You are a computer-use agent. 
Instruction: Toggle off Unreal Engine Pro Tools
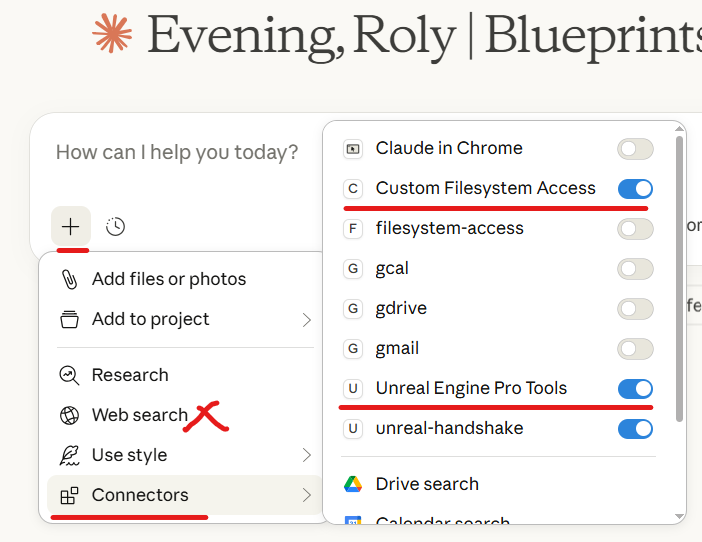pyautogui.click(x=635, y=389)
